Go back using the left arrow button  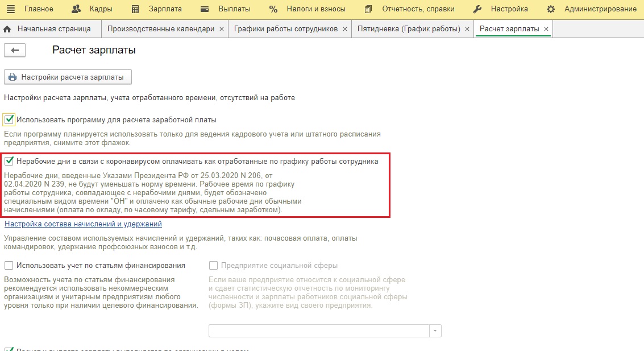pos(15,51)
